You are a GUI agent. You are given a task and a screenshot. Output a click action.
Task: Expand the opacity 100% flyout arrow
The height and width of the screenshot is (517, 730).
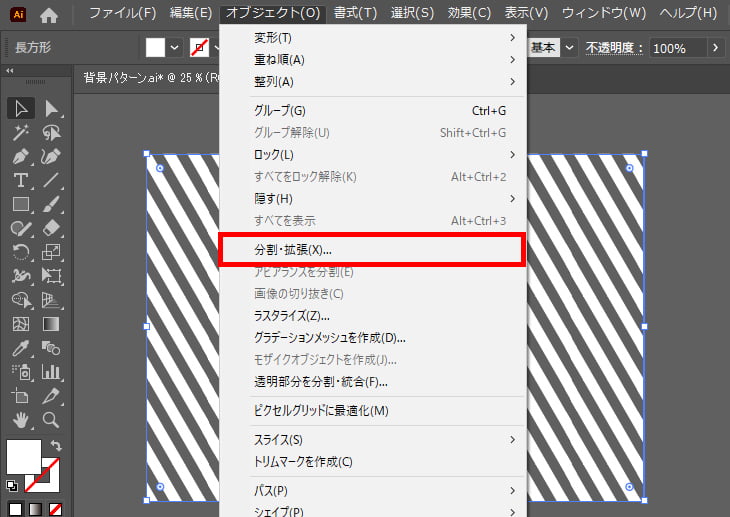pyautogui.click(x=714, y=48)
